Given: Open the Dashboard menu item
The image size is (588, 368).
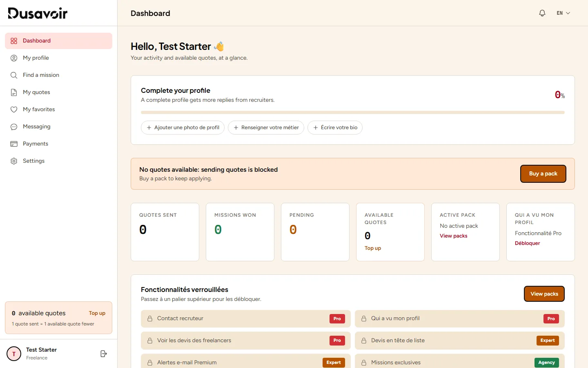Looking at the screenshot, I should point(58,41).
